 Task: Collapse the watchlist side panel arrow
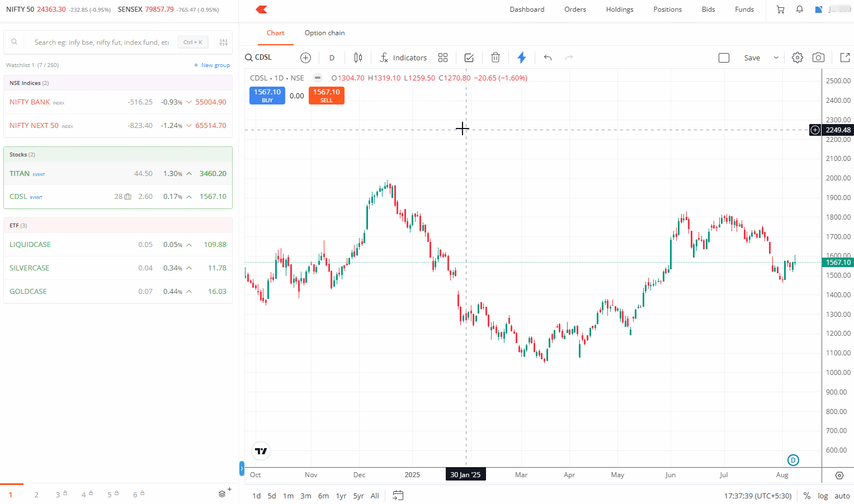(x=242, y=468)
